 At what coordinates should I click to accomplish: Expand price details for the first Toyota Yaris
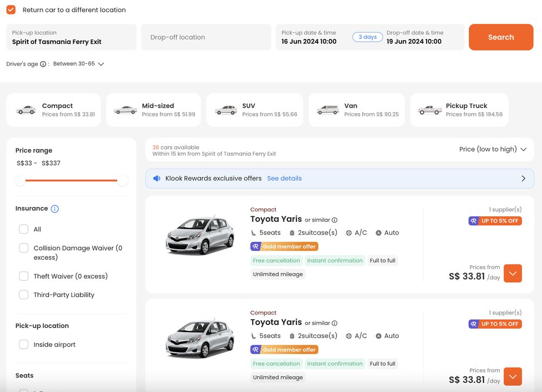coord(513,274)
